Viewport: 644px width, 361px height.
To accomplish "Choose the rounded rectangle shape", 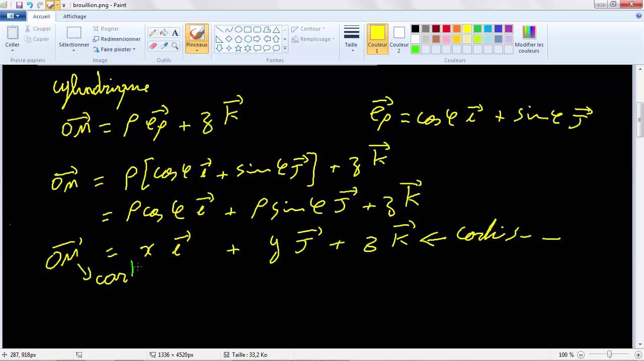I will [257, 30].
